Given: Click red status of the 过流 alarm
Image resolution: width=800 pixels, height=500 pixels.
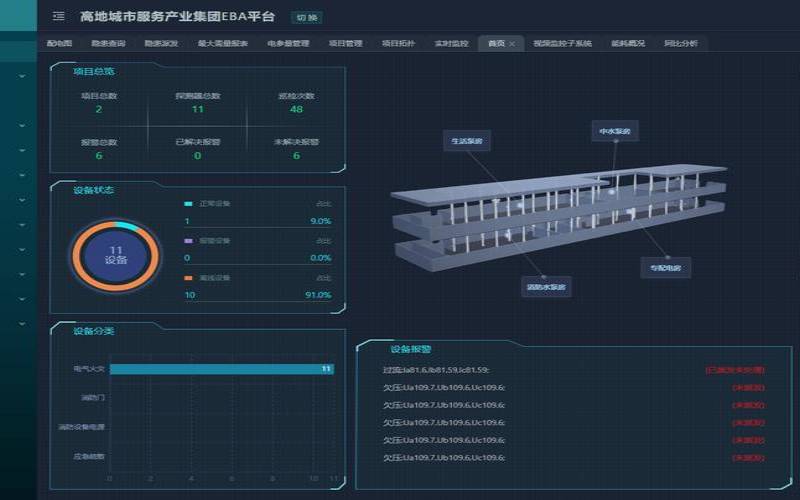Looking at the screenshot, I should (735, 370).
